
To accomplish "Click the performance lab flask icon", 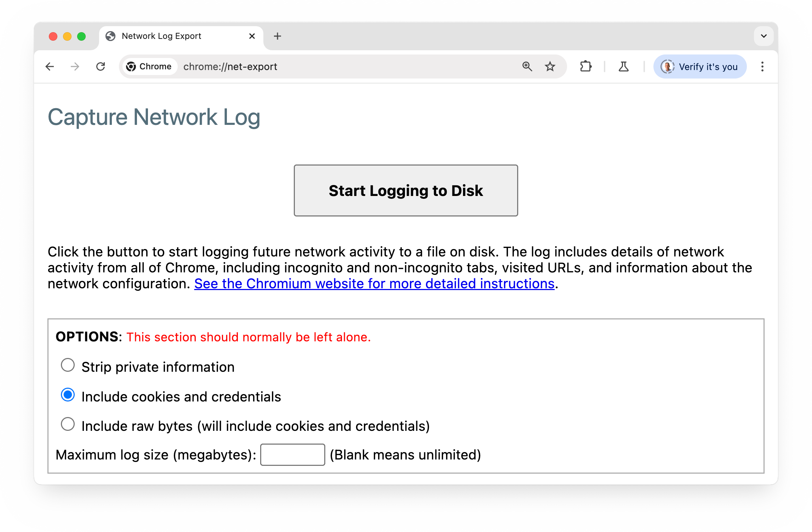I will tap(624, 66).
